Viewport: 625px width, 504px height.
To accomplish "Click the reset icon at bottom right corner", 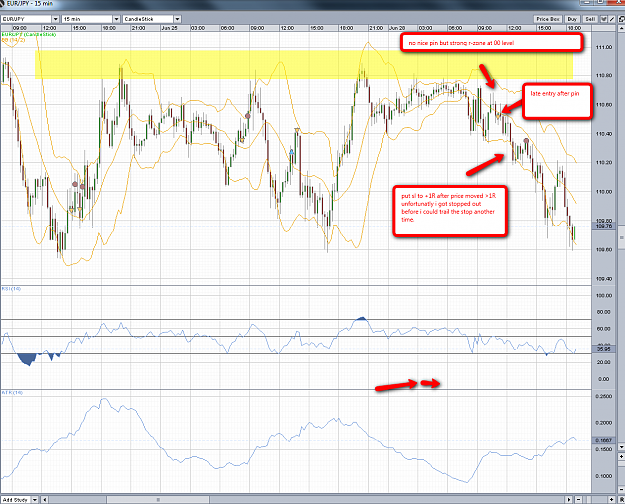I will click(621, 500).
